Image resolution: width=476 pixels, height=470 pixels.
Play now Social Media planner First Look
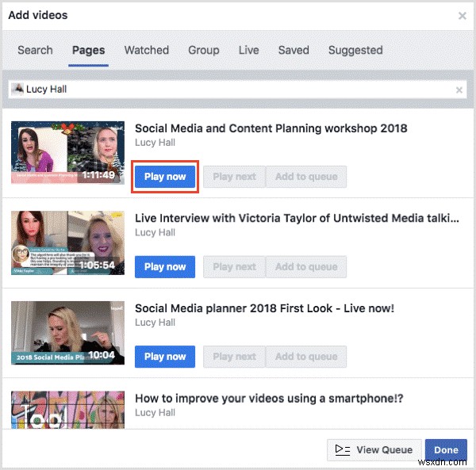(165, 357)
